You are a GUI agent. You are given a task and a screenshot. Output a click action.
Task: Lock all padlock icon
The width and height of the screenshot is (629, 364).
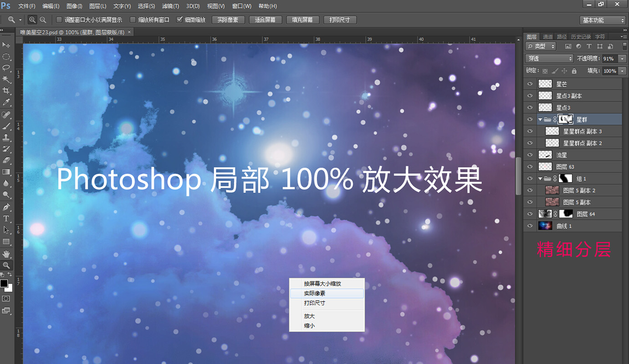pos(574,71)
